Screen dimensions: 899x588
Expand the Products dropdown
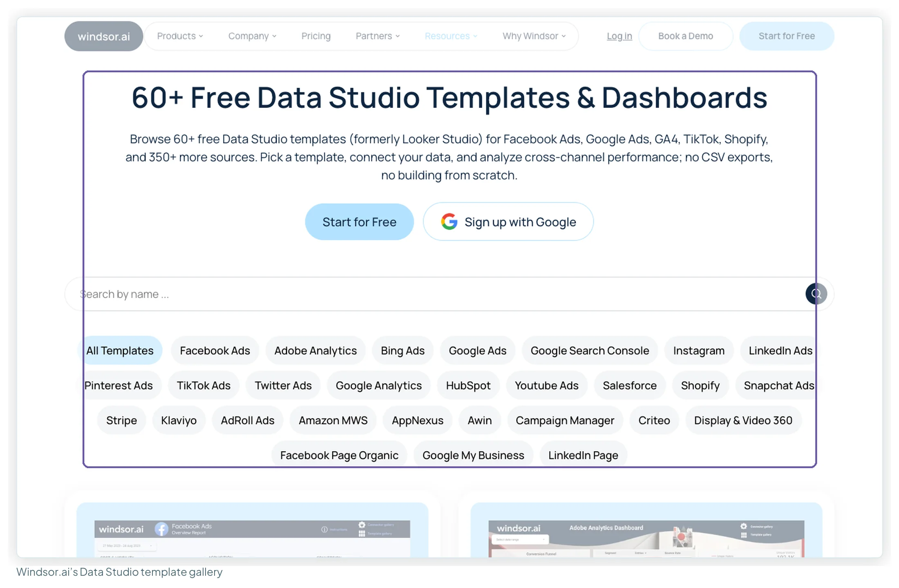[180, 36]
